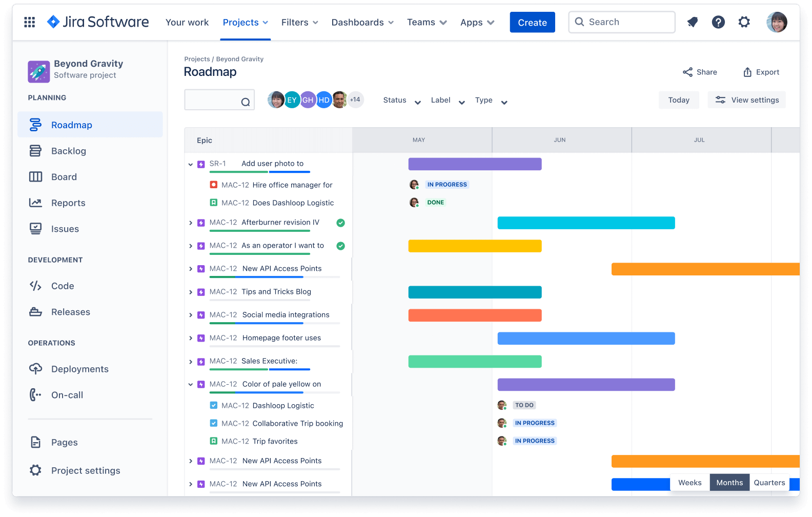Screen dimensions: 812x517
Task: Open the Projects menu
Action: coord(245,23)
